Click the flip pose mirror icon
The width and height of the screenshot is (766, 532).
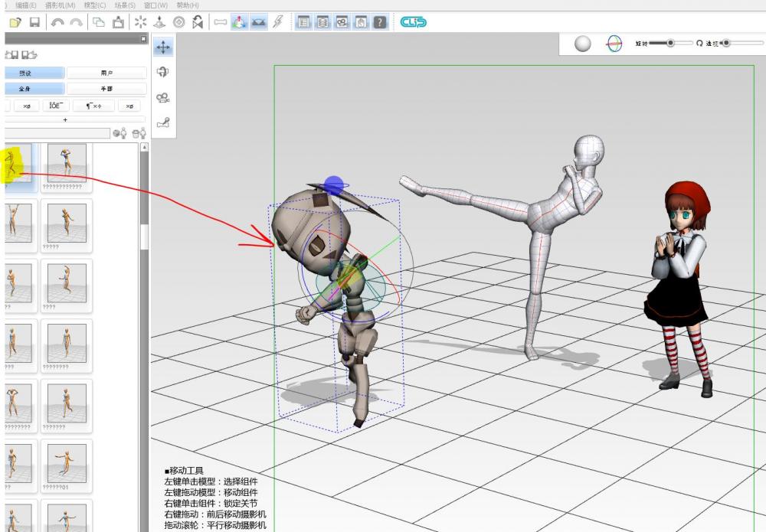coord(198,22)
